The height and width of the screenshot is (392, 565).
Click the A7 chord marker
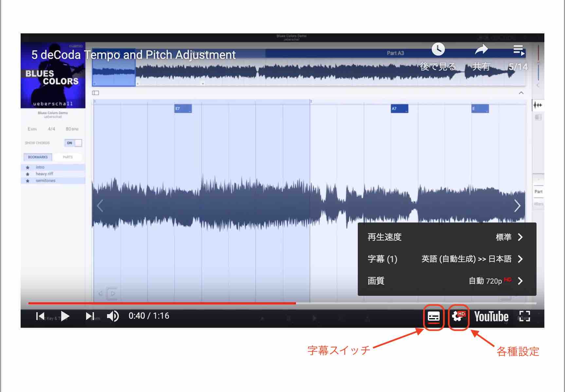pyautogui.click(x=399, y=109)
